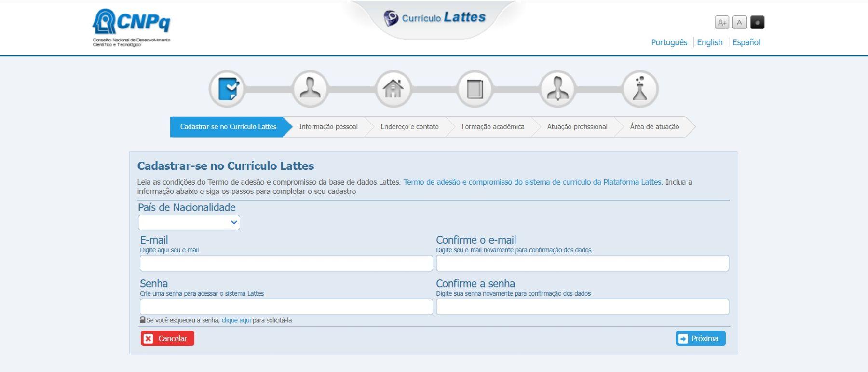Open the Endereço e contato tab
The width and height of the screenshot is (868, 372).
[409, 127]
